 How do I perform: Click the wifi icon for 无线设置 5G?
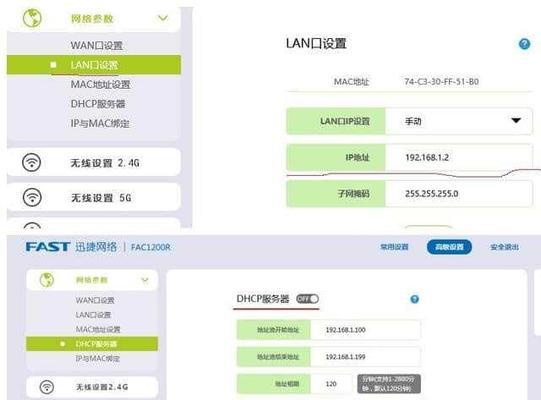(x=32, y=197)
